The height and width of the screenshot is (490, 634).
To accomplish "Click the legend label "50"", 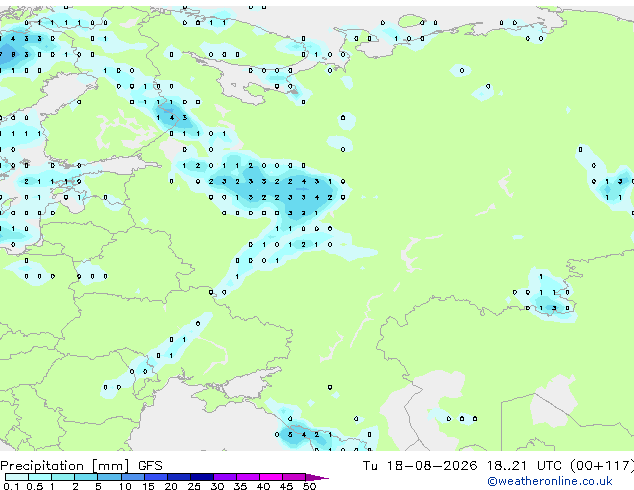I will tap(309, 486).
